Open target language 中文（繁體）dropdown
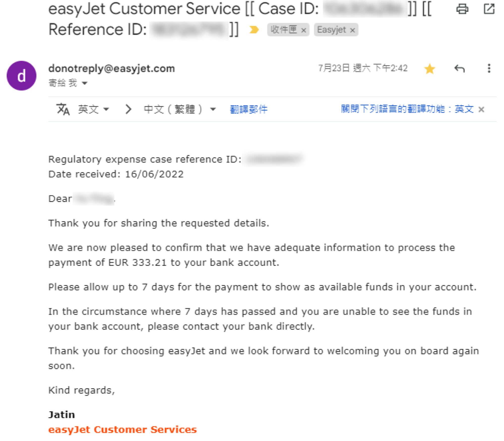Viewport: 504px width, 441px height. 180,109
